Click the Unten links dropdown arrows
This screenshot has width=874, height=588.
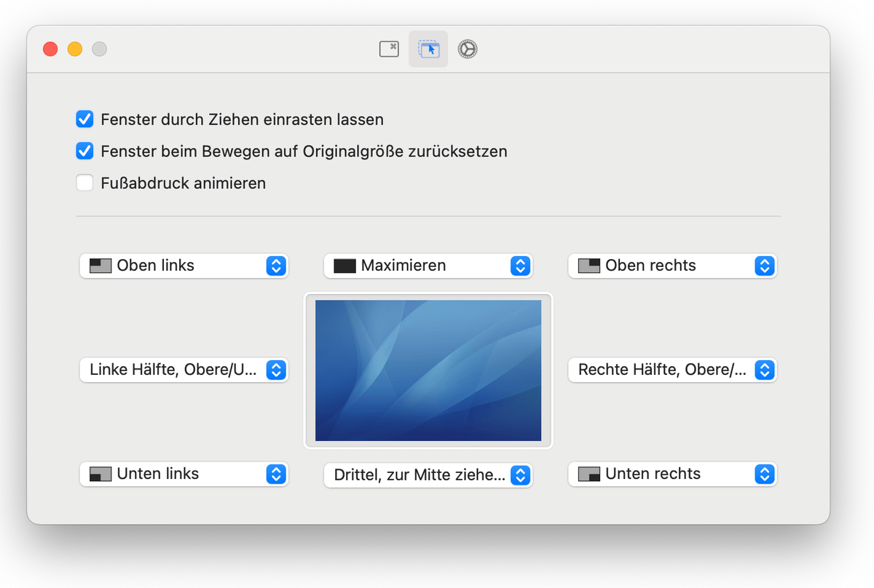275,474
